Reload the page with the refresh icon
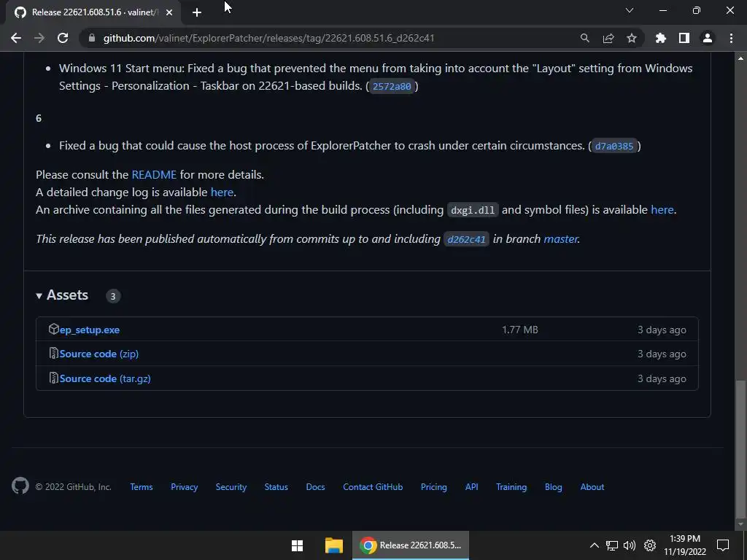This screenshot has height=560, width=747. 63,38
